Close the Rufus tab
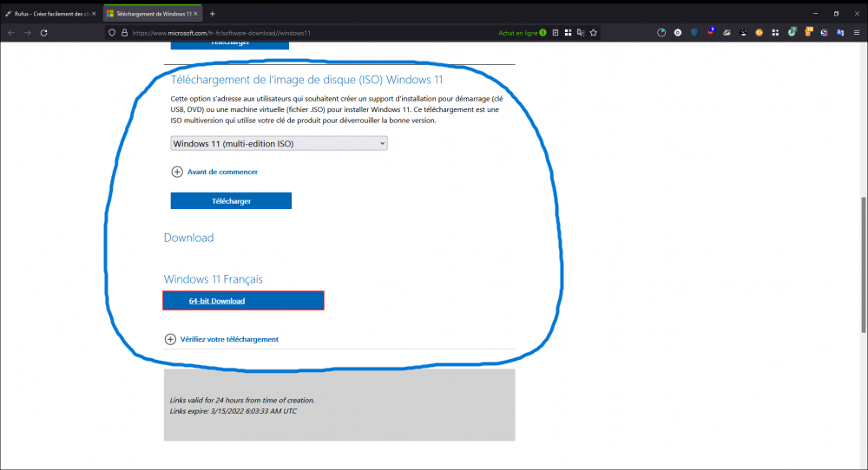This screenshot has width=868, height=470. point(94,13)
